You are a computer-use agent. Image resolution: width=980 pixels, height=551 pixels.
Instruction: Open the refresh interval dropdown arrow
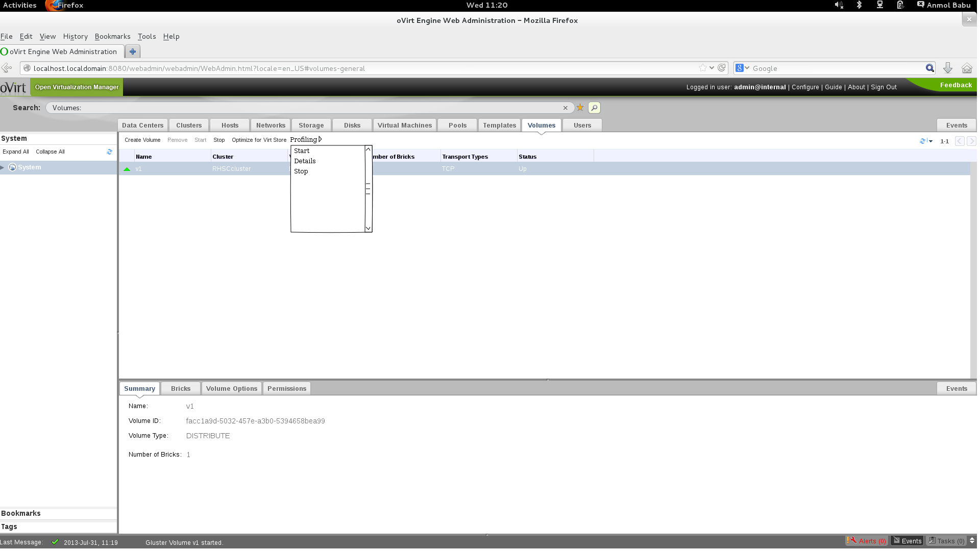pos(931,141)
